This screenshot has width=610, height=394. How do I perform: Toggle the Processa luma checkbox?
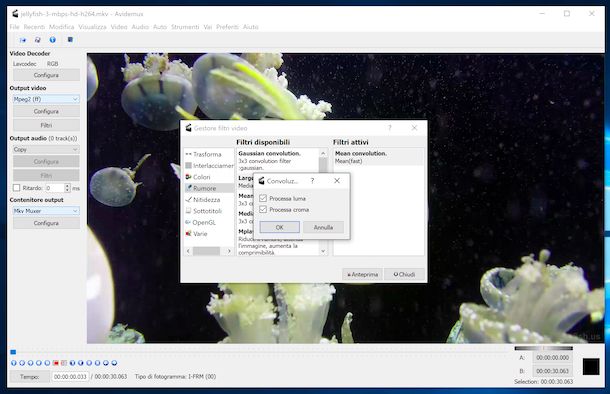tap(263, 198)
